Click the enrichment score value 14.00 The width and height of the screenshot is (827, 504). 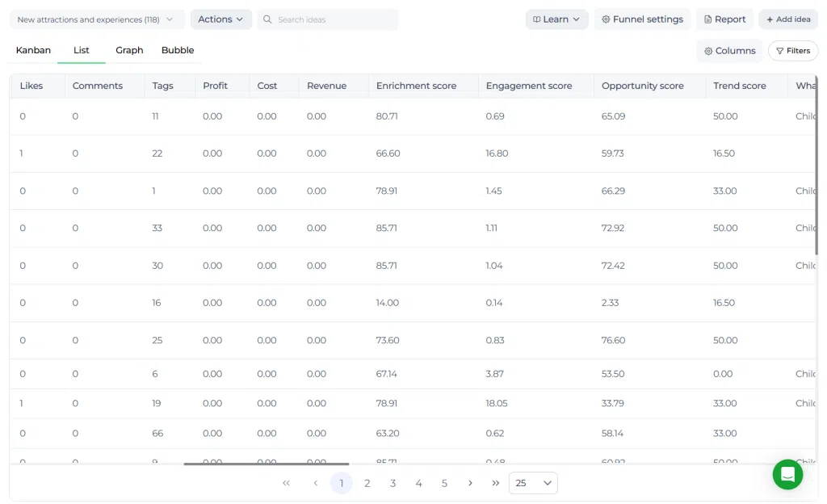pyautogui.click(x=387, y=303)
